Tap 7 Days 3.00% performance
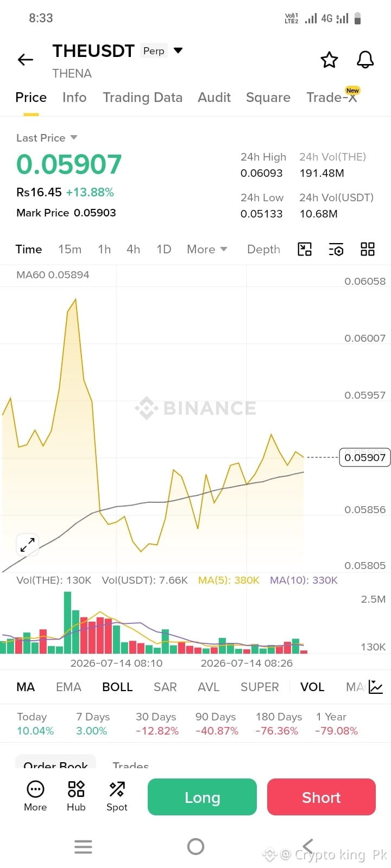The height and width of the screenshot is (868, 391). pos(92,724)
